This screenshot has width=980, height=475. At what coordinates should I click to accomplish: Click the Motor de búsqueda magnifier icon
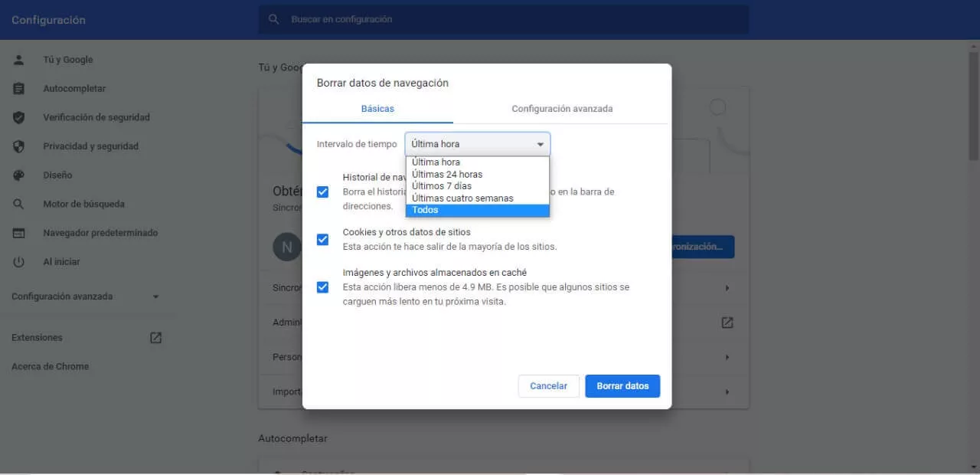coord(19,204)
